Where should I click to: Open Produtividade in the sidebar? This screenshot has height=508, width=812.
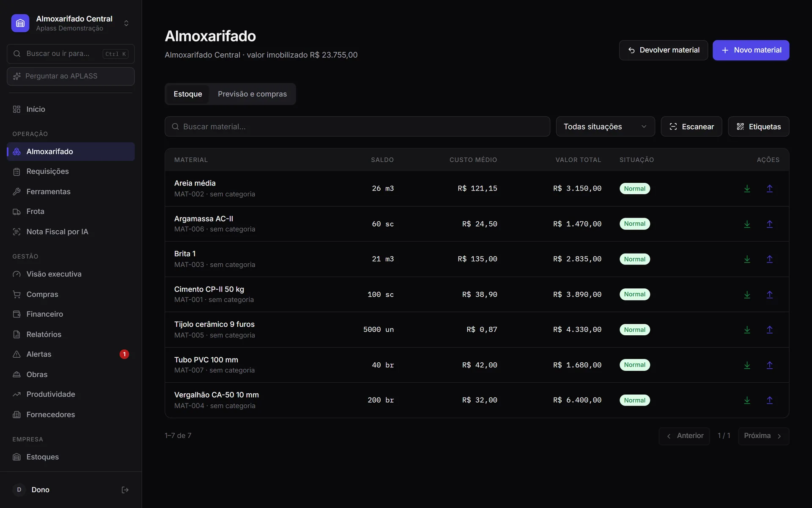click(71, 395)
